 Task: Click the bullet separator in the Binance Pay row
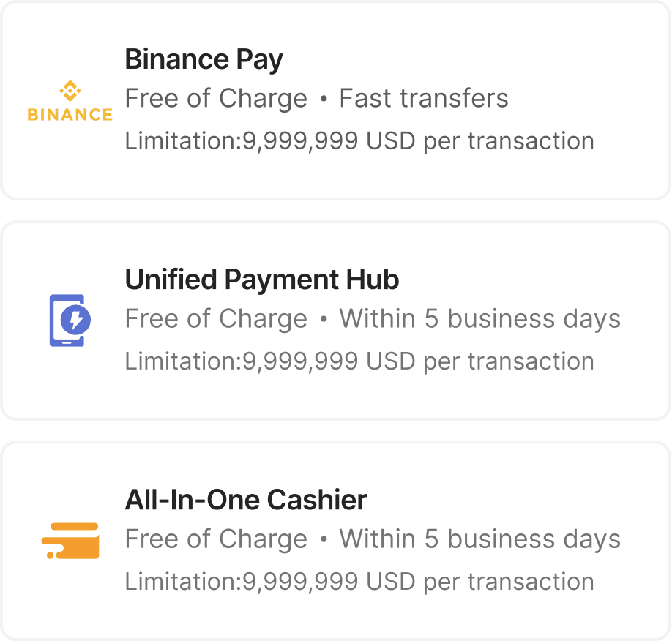pos(324,100)
